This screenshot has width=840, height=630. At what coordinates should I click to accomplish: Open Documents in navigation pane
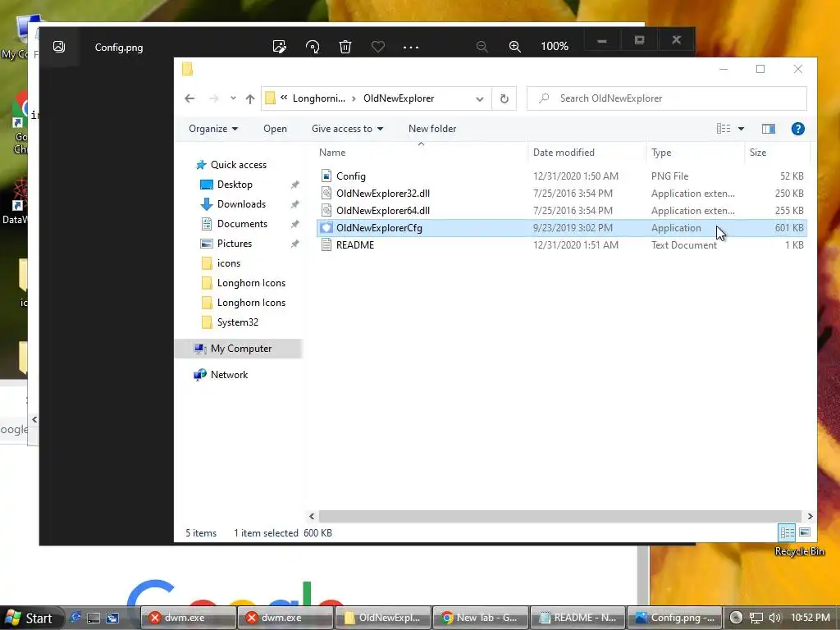[242, 224]
